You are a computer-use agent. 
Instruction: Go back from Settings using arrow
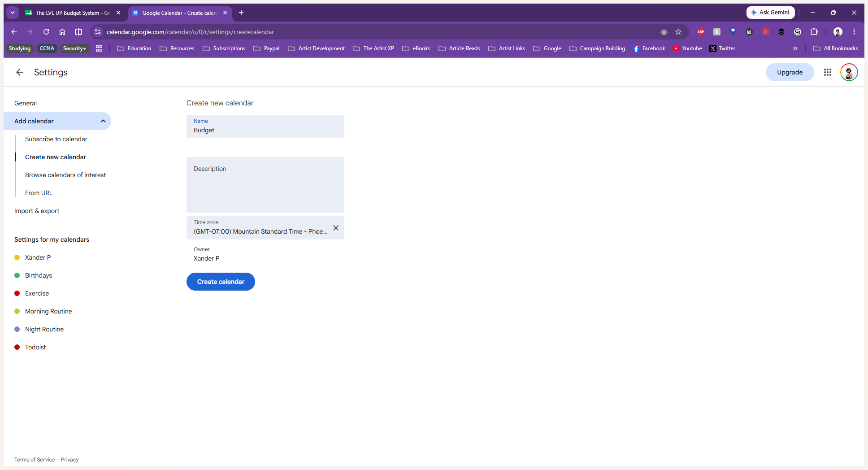pyautogui.click(x=20, y=72)
